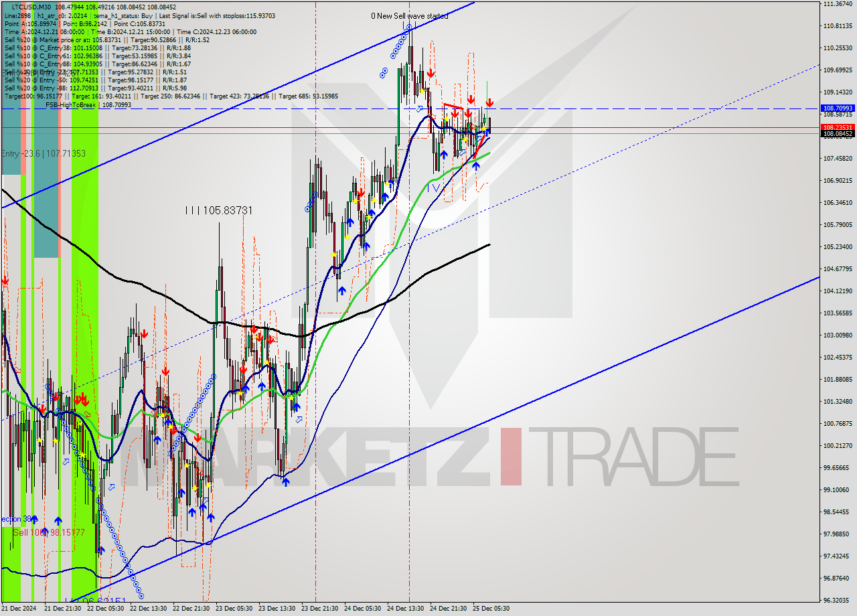Click the 106.90215 price axis label
The height and width of the screenshot is (616, 857).
tap(838, 181)
